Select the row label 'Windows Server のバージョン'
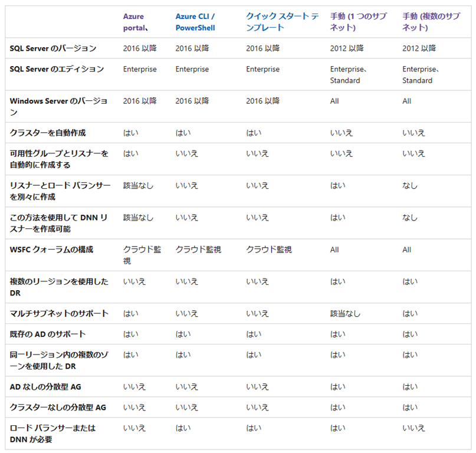The width and height of the screenshot is (476, 453). pyautogui.click(x=58, y=107)
